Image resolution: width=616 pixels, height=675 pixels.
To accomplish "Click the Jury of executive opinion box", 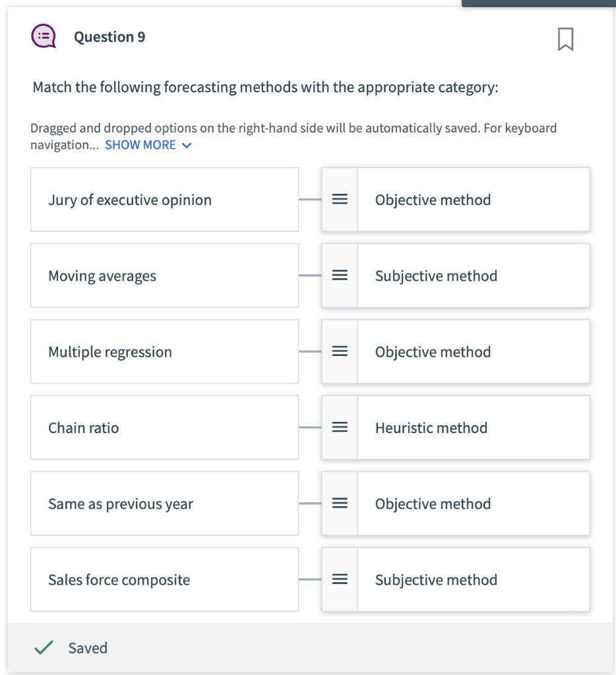I will 164,200.
